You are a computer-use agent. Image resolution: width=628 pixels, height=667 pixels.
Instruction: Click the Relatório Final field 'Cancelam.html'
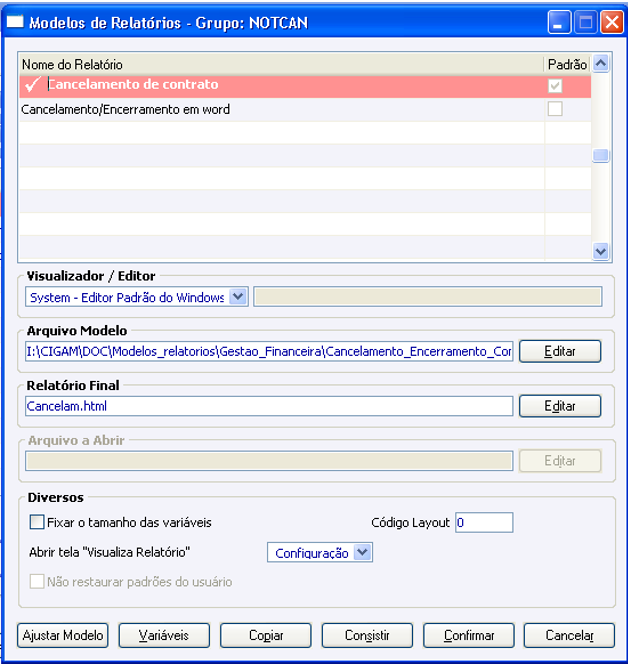click(269, 406)
